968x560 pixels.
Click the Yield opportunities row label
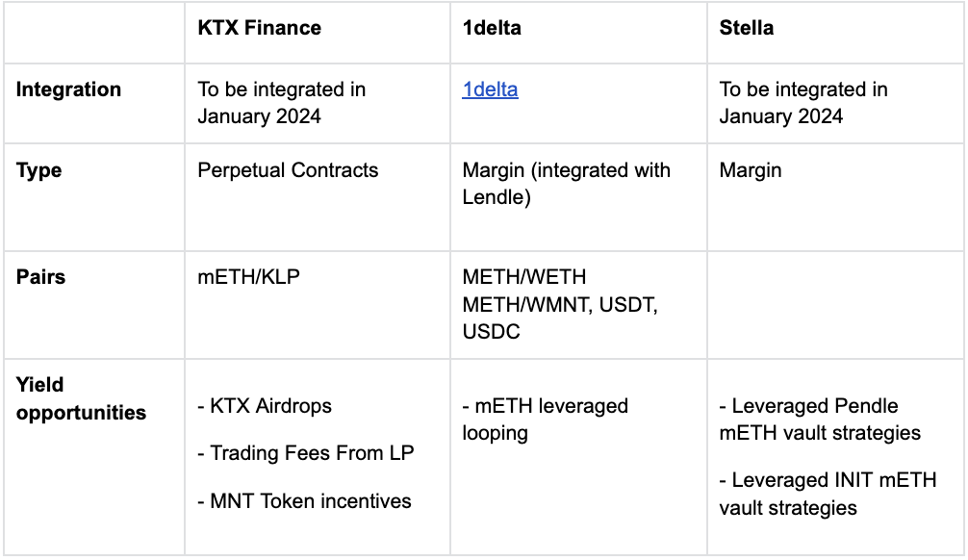(x=81, y=398)
